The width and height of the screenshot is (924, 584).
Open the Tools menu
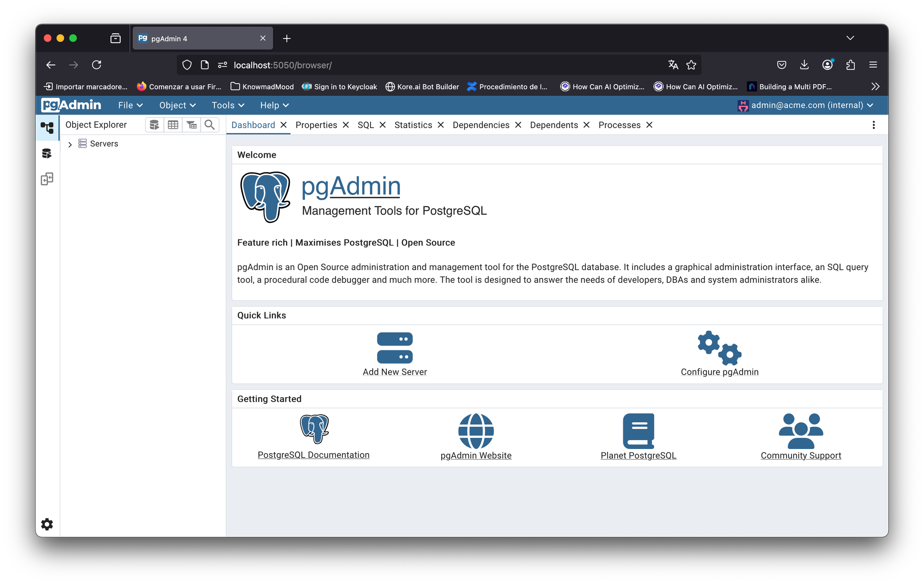coord(228,105)
